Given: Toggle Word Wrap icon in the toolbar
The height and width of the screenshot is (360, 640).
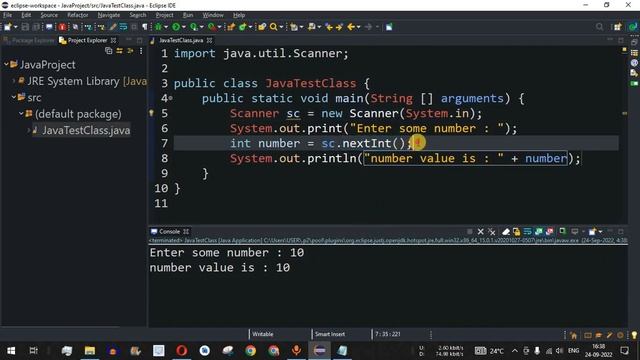Looking at the screenshot, I should (x=123, y=27).
